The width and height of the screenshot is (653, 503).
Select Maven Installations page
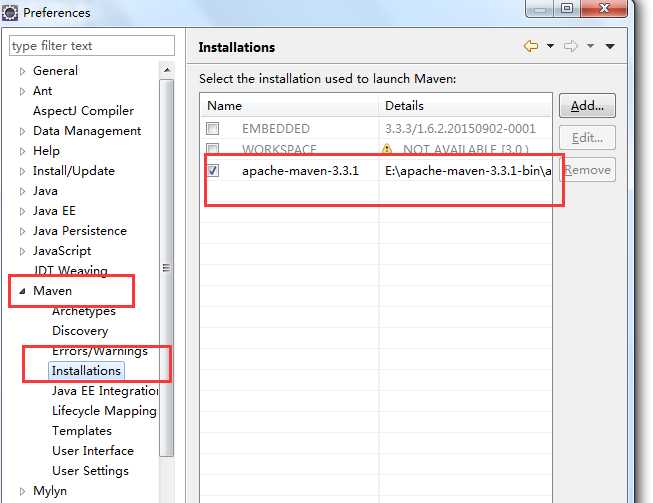86,371
